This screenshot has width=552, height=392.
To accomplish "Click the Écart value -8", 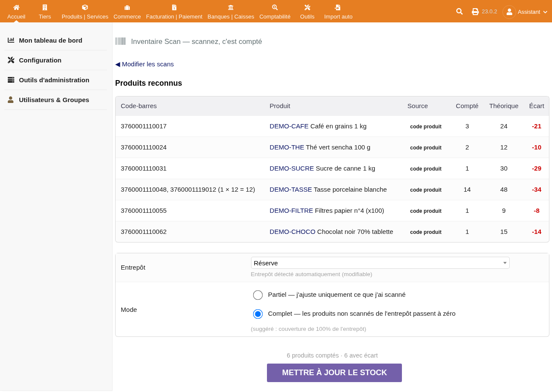I will click(x=536, y=211).
